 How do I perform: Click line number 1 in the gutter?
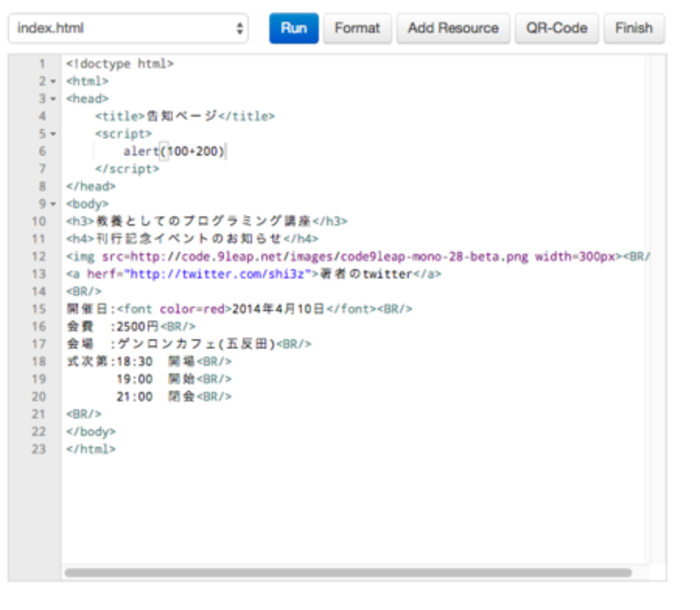coord(42,64)
